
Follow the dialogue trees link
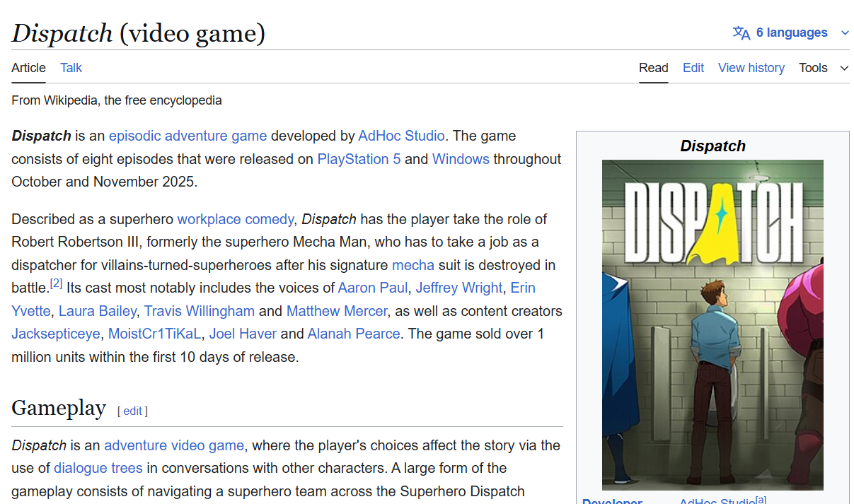(98, 468)
